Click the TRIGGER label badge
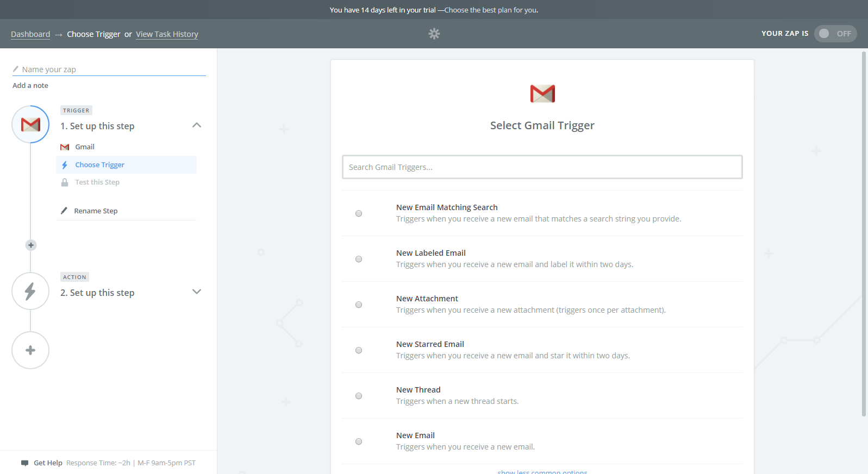 [x=76, y=110]
